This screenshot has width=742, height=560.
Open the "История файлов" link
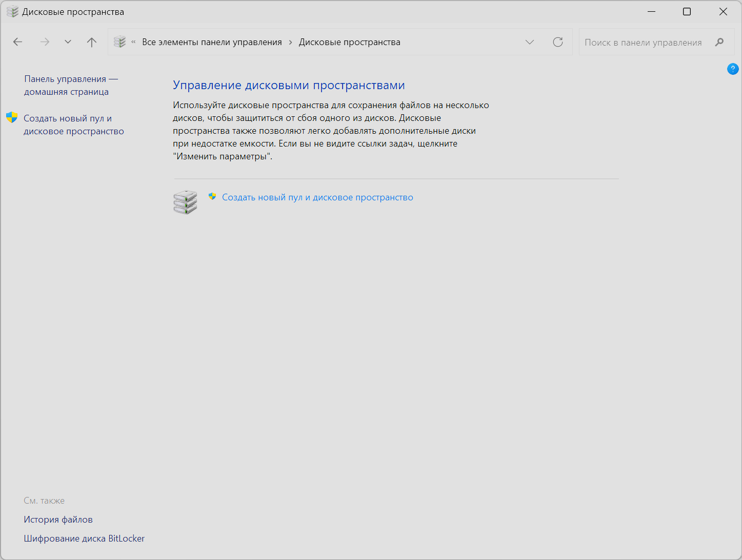coord(58,520)
